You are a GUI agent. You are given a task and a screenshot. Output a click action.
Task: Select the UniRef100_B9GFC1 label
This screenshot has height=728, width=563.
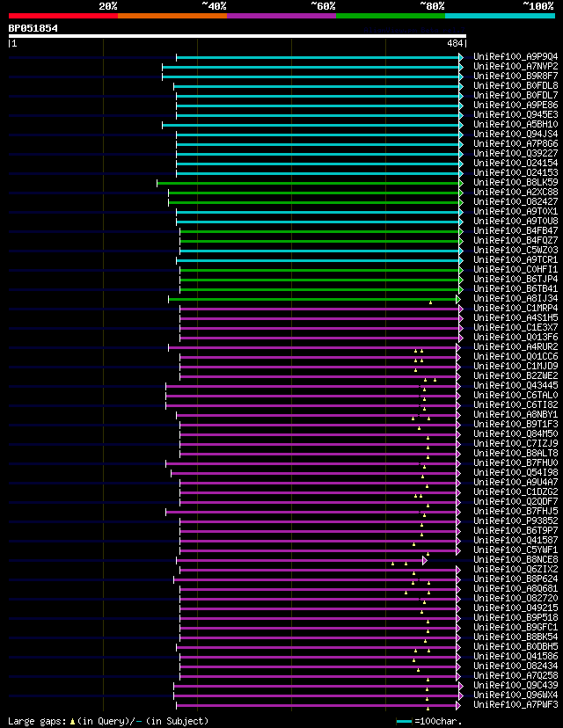point(515,628)
